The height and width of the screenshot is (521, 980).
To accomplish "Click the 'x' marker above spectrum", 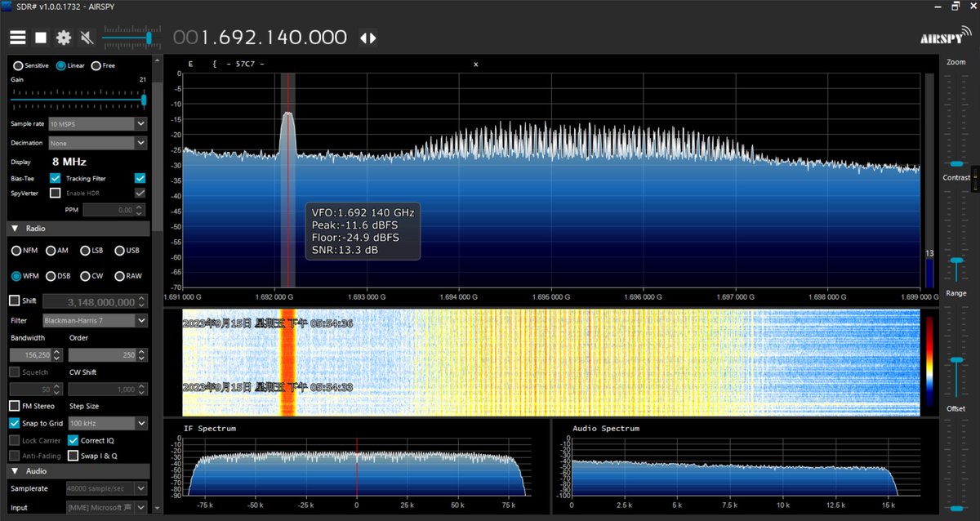I will (475, 64).
